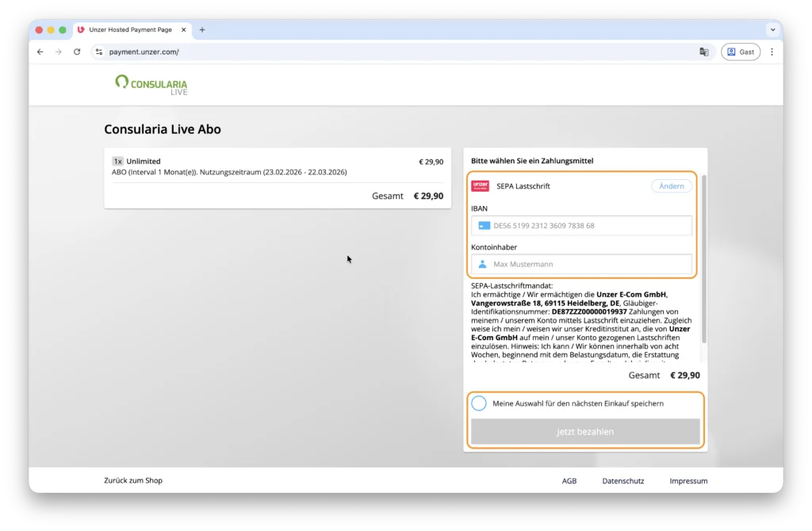This screenshot has width=812, height=531.
Task: Click the site info icon in address bar
Action: (x=99, y=52)
